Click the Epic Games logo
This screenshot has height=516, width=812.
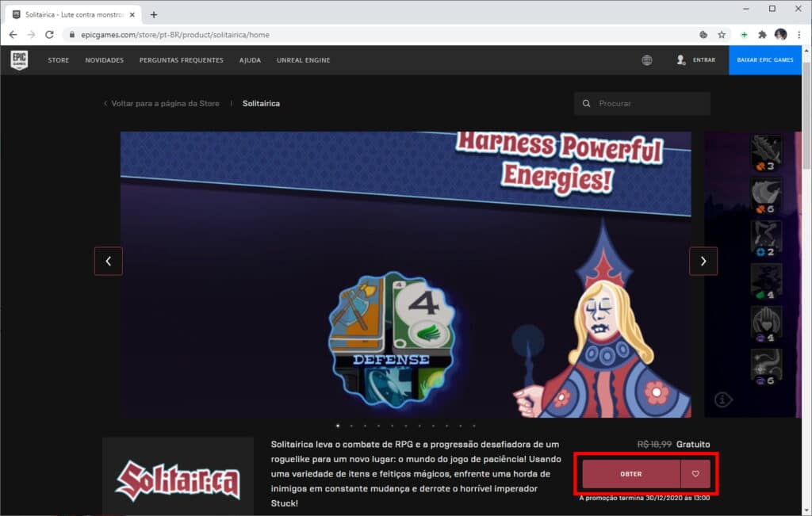[19, 60]
